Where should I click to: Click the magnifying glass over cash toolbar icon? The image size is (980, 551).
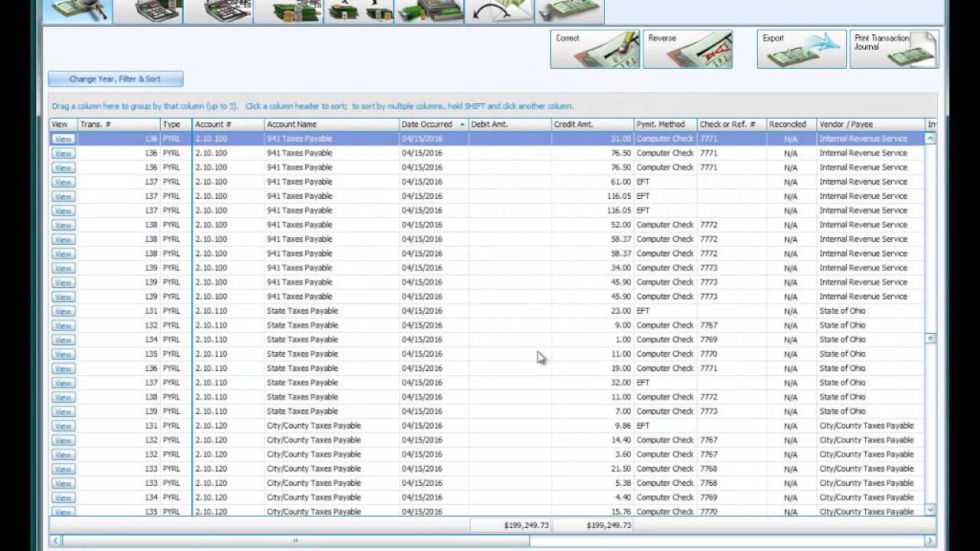click(x=77, y=11)
